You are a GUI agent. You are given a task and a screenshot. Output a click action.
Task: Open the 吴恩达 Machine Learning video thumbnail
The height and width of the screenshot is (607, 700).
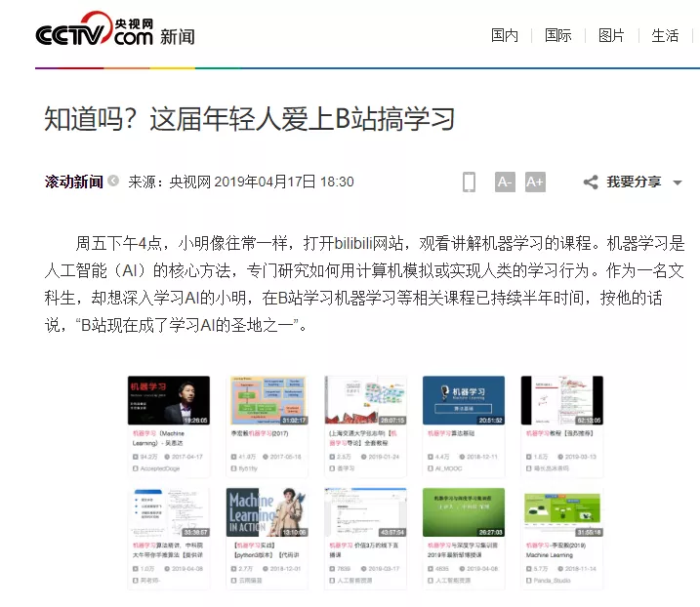point(169,400)
